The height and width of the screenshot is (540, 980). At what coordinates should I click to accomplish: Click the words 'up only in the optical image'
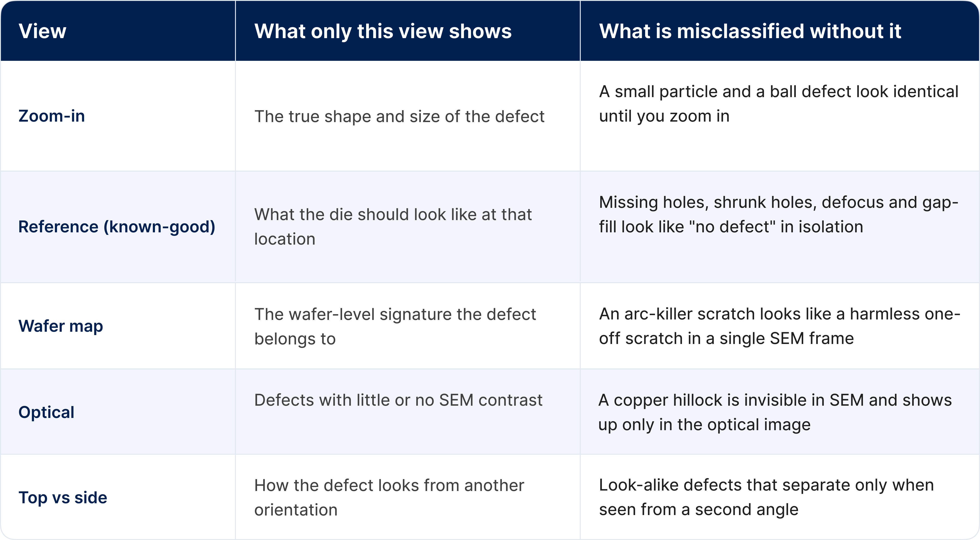(x=705, y=424)
